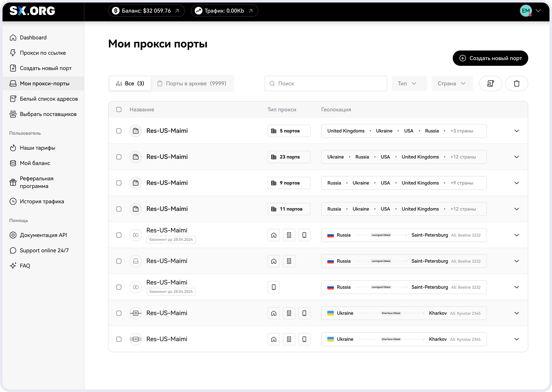
Task: Click the SX.ORG logo
Action: coord(32,11)
